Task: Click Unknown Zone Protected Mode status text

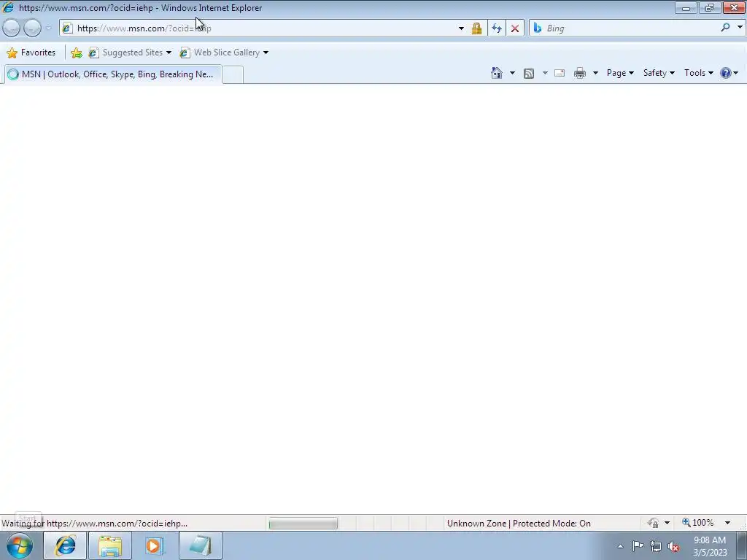Action: point(519,524)
